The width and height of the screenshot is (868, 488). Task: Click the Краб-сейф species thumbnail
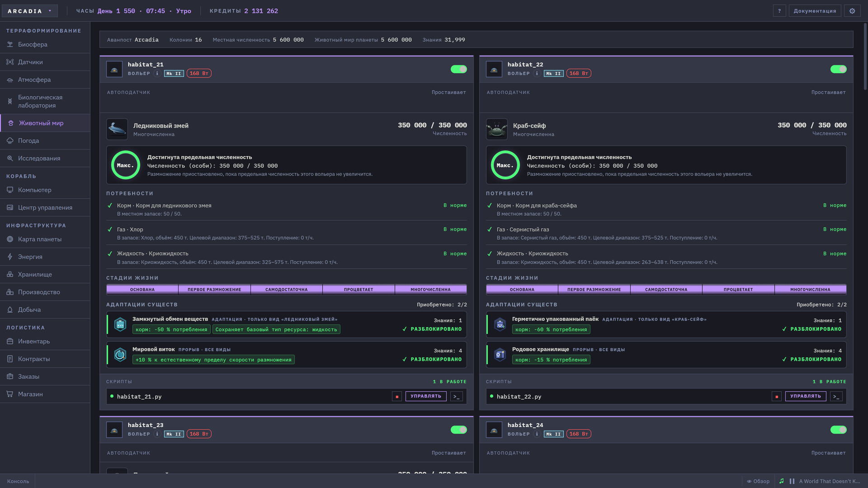tap(497, 129)
